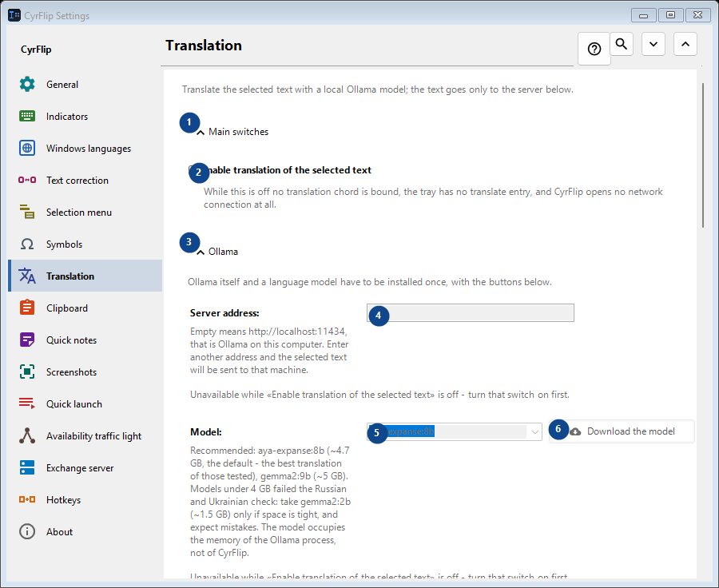Click the 'Server address:' label
The image size is (719, 588).
tap(224, 313)
